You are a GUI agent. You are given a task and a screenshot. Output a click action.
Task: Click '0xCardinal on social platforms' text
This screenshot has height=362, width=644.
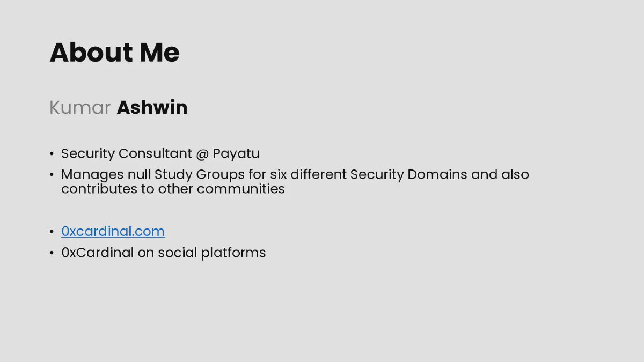tap(164, 253)
